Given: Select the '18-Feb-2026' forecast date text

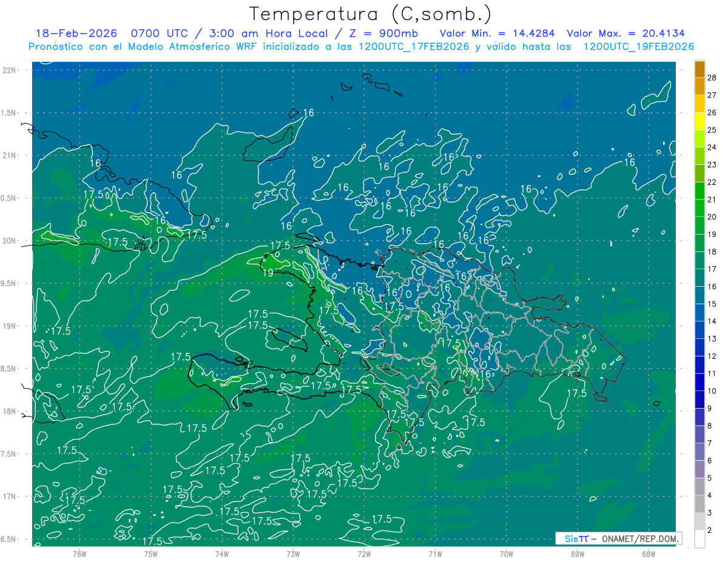Looking at the screenshot, I should (75, 33).
